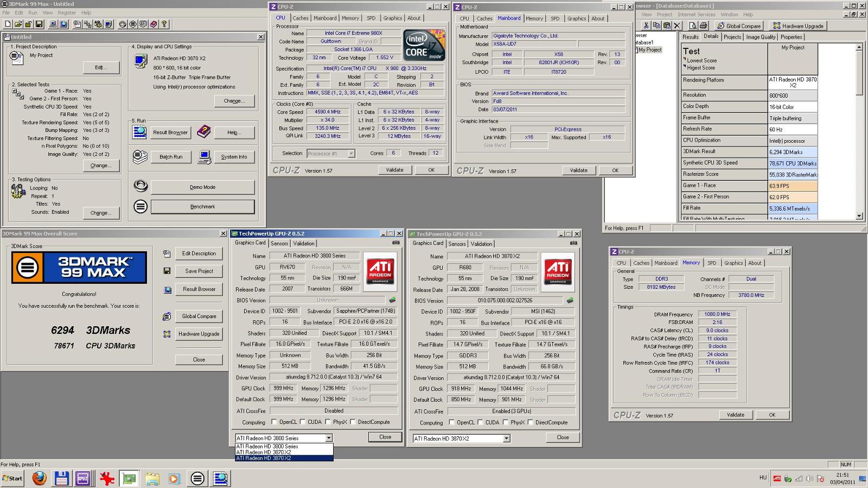This screenshot has height=488, width=868.
Task: Open SPD tab in CPU-Z Mainboard window
Action: point(555,18)
